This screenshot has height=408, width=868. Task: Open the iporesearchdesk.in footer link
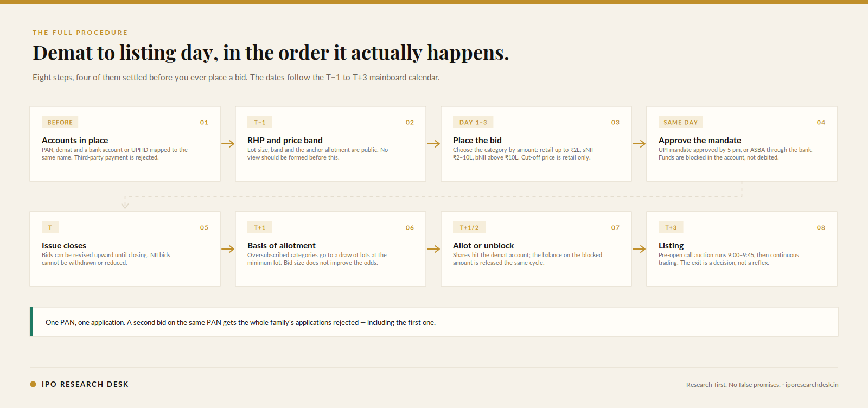(x=812, y=385)
